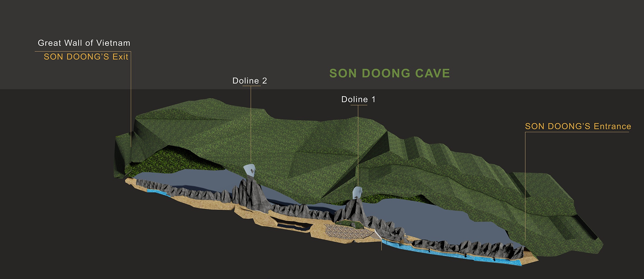Click the Doline 1 label

(x=358, y=99)
